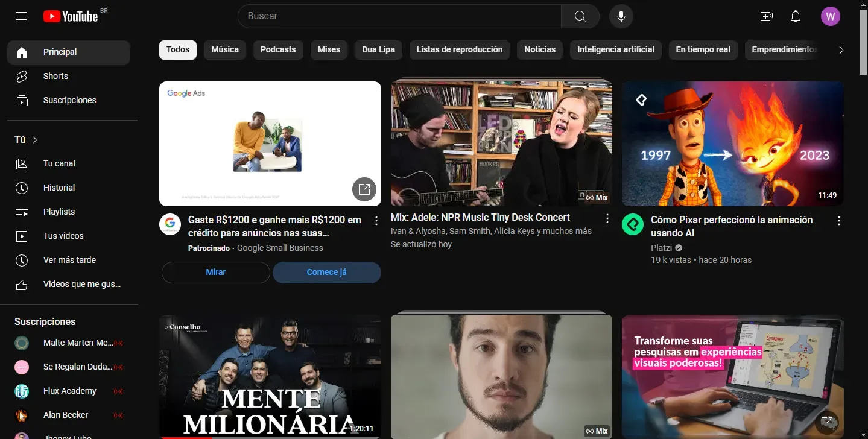868x439 pixels.
Task: Open Alan Becker channel avatar
Action: [22, 415]
